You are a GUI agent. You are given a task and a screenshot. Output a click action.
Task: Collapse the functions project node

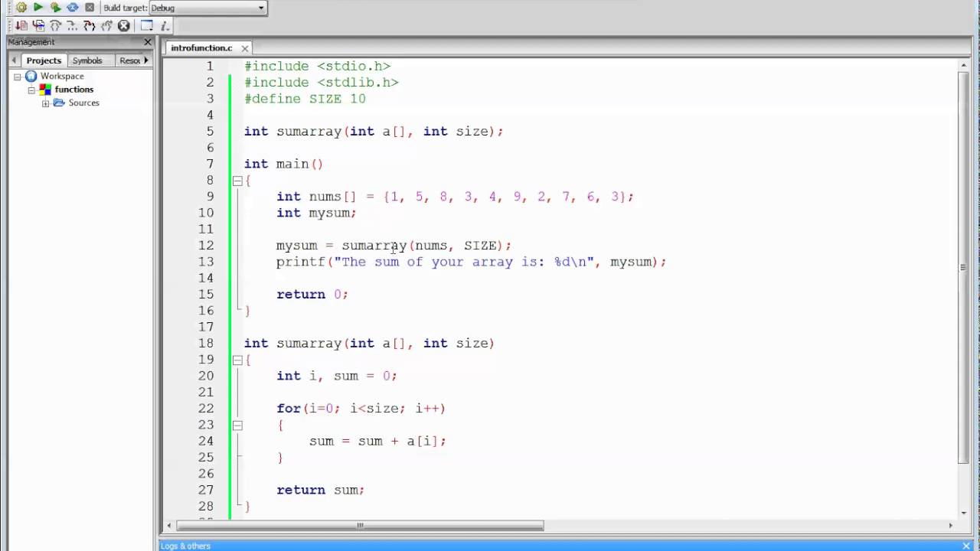tap(31, 90)
